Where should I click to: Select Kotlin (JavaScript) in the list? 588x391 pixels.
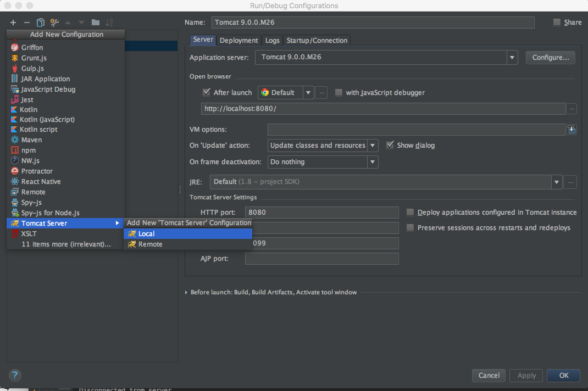(66, 120)
